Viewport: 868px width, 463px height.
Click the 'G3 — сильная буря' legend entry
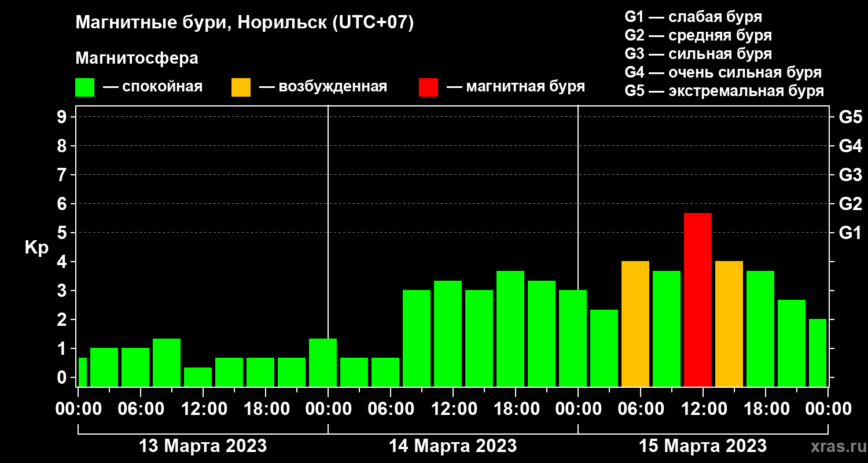[x=698, y=54]
